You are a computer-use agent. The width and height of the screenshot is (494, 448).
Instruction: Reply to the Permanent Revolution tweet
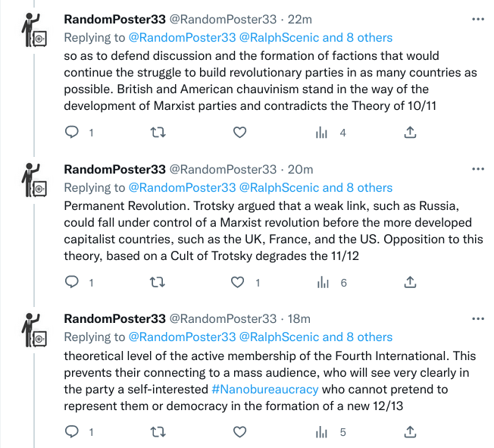coord(72,282)
